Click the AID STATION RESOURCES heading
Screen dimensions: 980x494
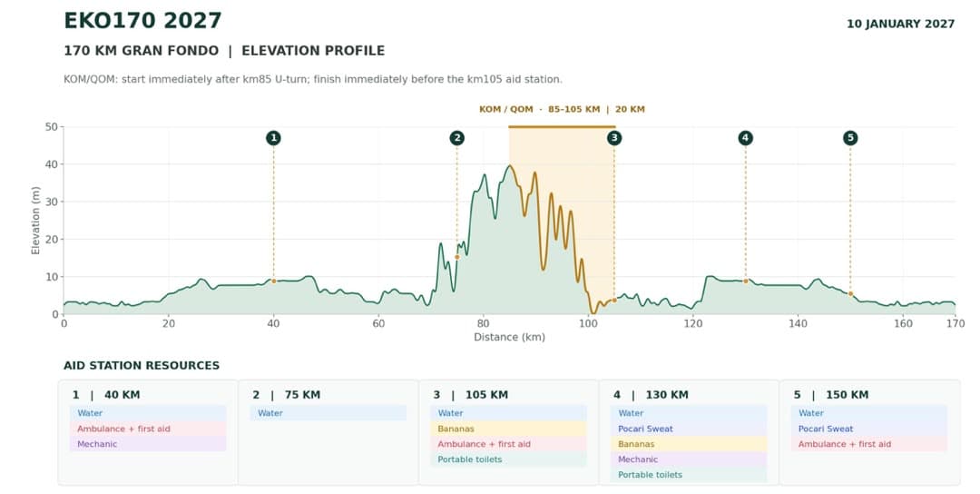click(x=142, y=366)
